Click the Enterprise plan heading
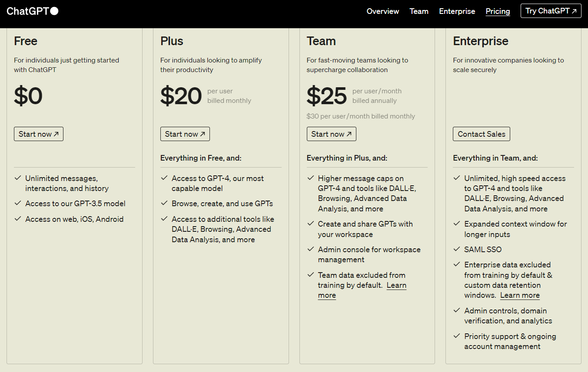 (481, 41)
